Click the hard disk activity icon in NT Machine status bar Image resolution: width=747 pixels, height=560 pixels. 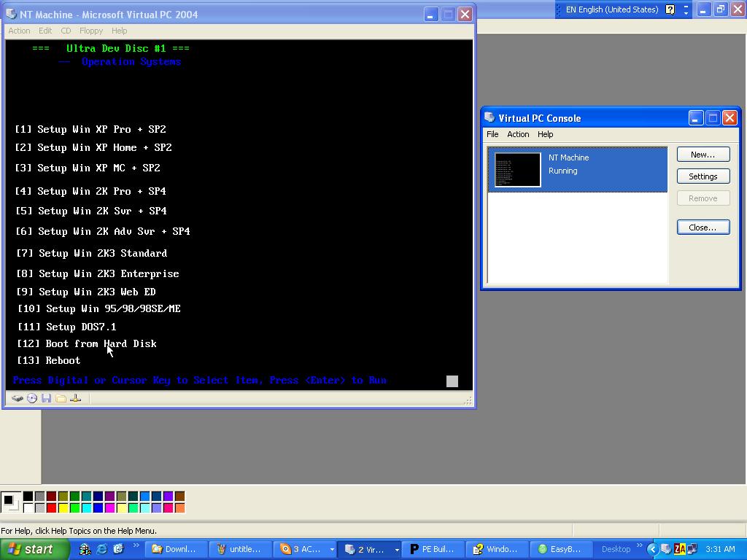click(x=18, y=398)
